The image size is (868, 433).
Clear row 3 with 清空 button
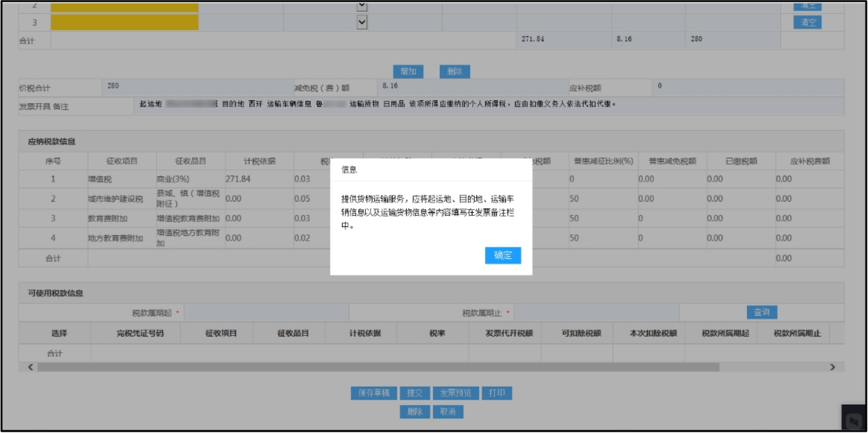[807, 22]
